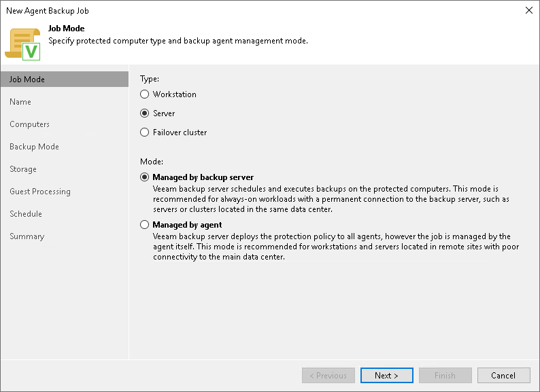Screen dimensions: 540x392
Task: Choose the Managed by agent mode
Action: tap(145, 225)
